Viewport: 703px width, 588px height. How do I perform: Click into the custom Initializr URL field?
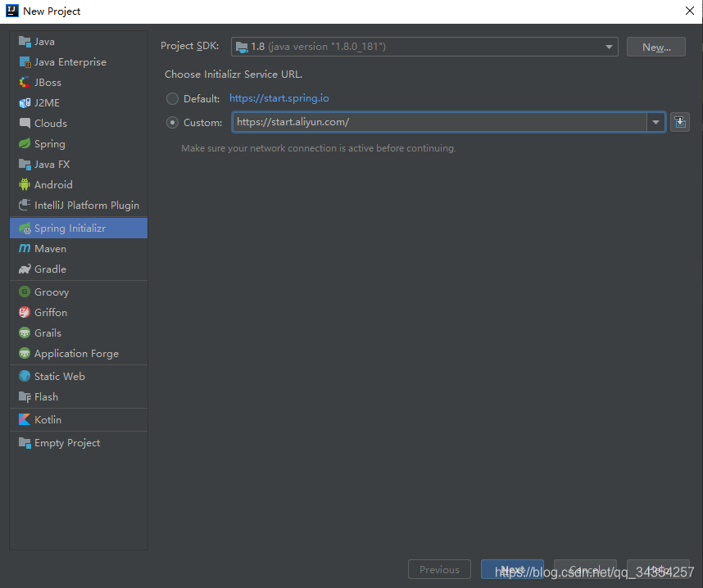click(439, 122)
